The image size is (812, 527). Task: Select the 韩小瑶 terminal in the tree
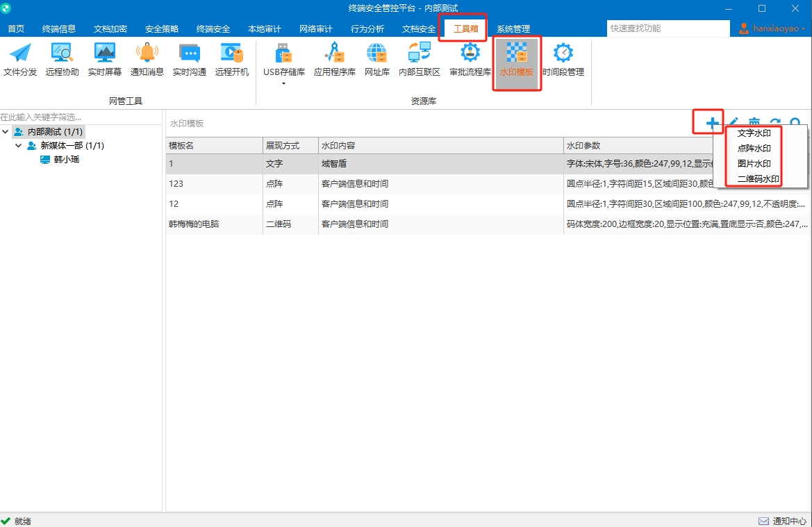pyautogui.click(x=66, y=160)
